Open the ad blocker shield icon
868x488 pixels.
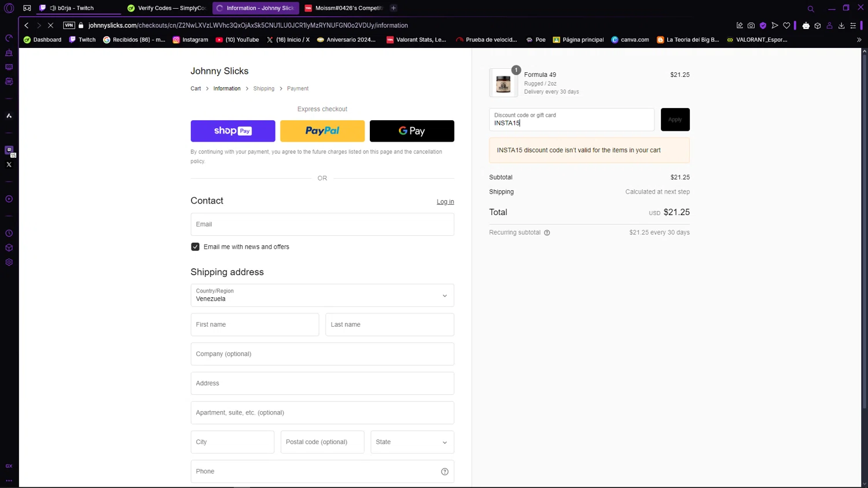[x=763, y=25]
